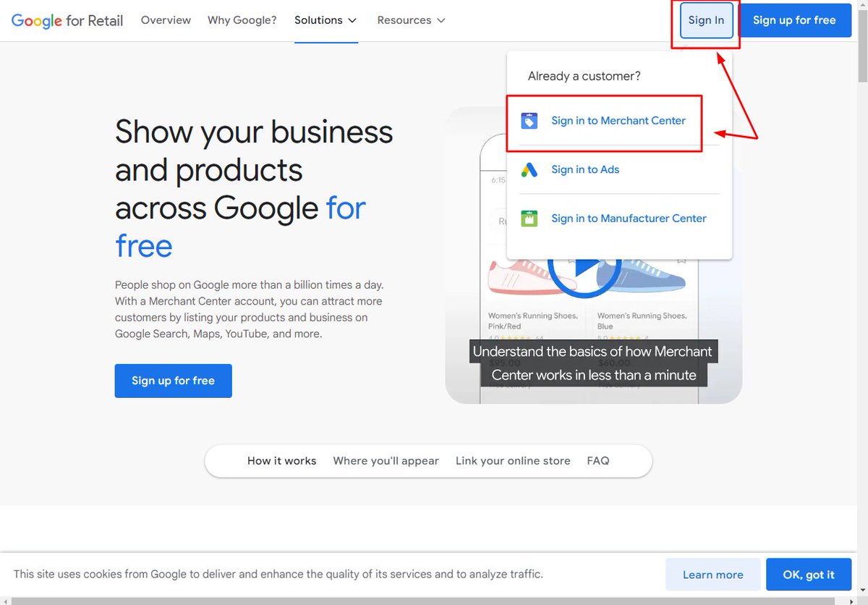Open the Where you'll appear section
Screen dimensions: 868x605
(x=386, y=460)
